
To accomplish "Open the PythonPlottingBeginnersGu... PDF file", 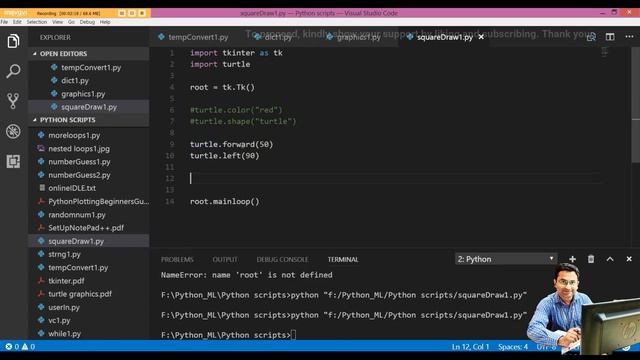I will pyautogui.click(x=89, y=201).
